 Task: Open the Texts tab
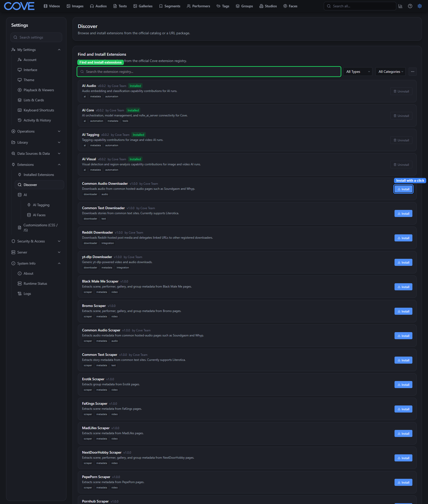(120, 6)
